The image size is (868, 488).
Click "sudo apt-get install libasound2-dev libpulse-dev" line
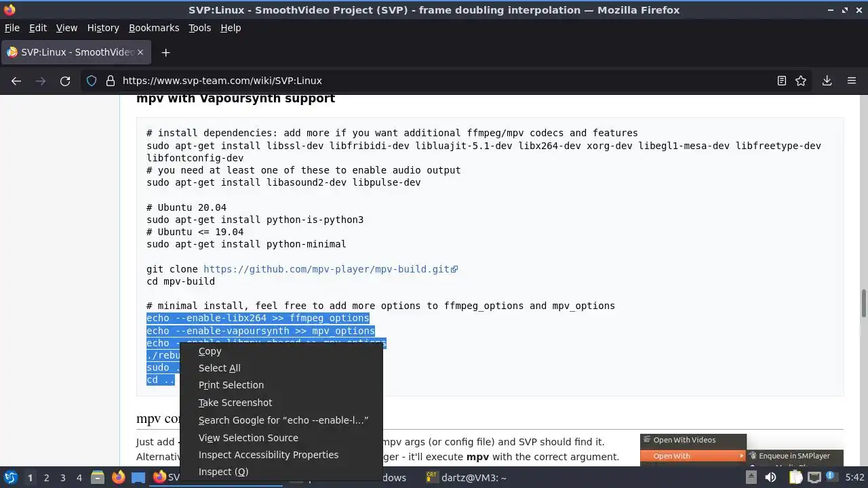point(283,182)
